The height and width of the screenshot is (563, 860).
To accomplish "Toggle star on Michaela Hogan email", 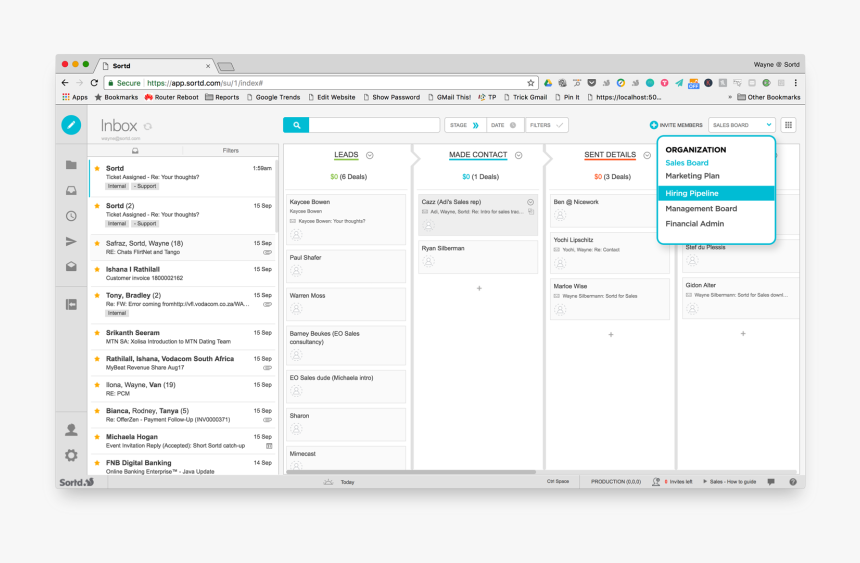I will pos(97,437).
